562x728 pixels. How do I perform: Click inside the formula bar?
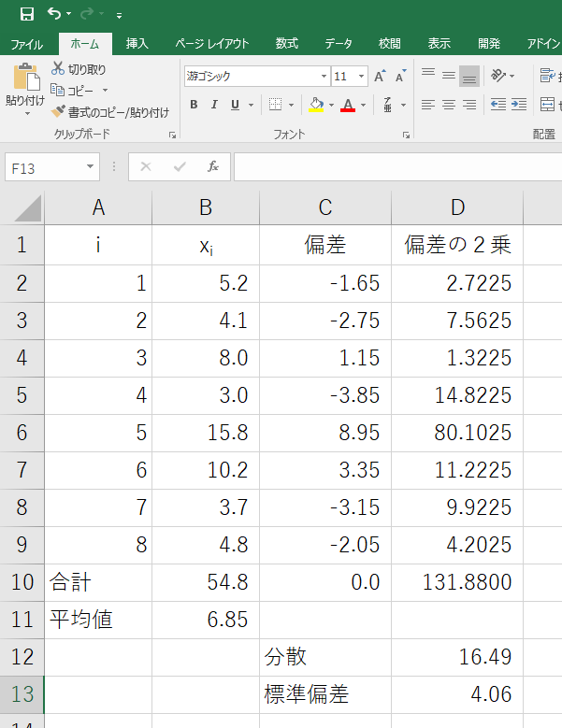click(398, 167)
